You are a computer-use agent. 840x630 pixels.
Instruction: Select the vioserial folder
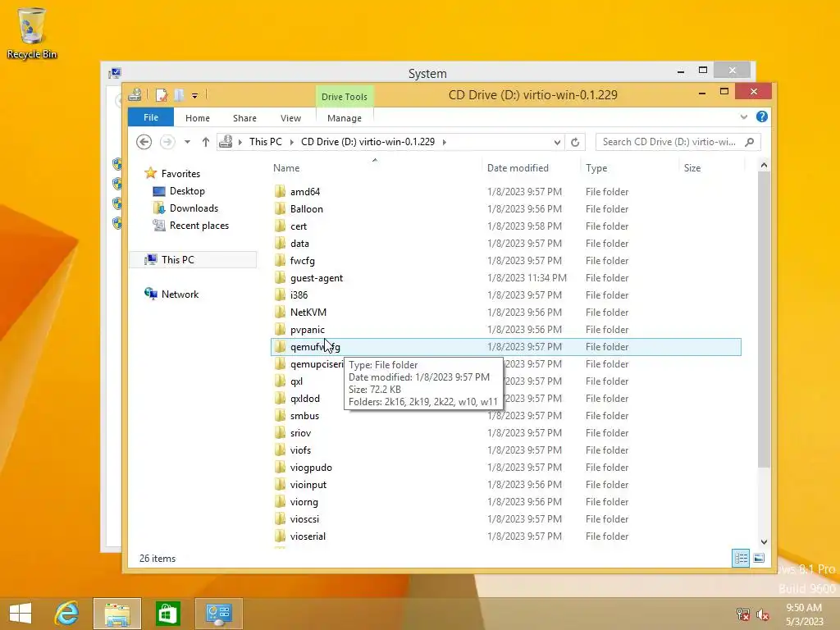[x=308, y=536]
